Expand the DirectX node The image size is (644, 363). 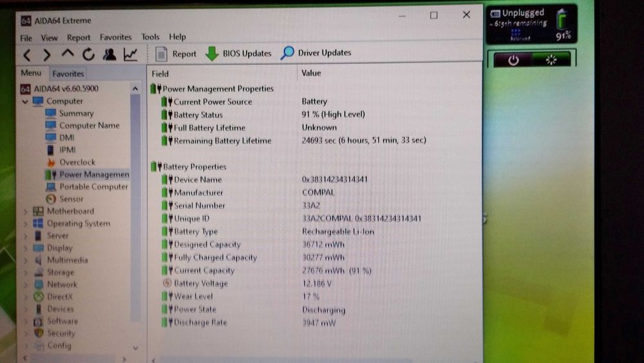pyautogui.click(x=26, y=297)
